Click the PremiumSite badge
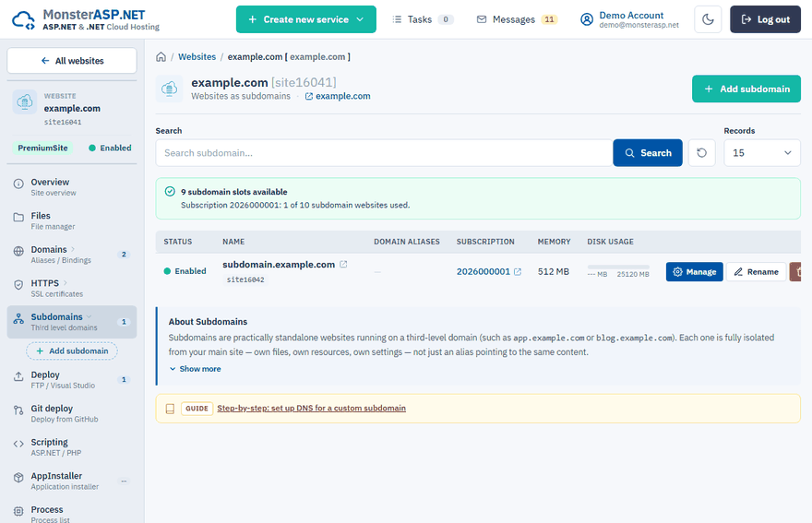 coord(43,149)
